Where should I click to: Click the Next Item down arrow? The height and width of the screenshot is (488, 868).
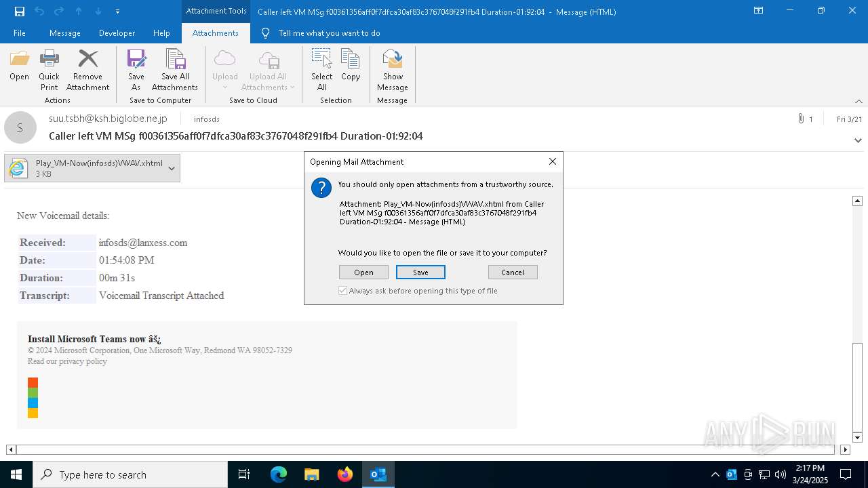pos(98,11)
